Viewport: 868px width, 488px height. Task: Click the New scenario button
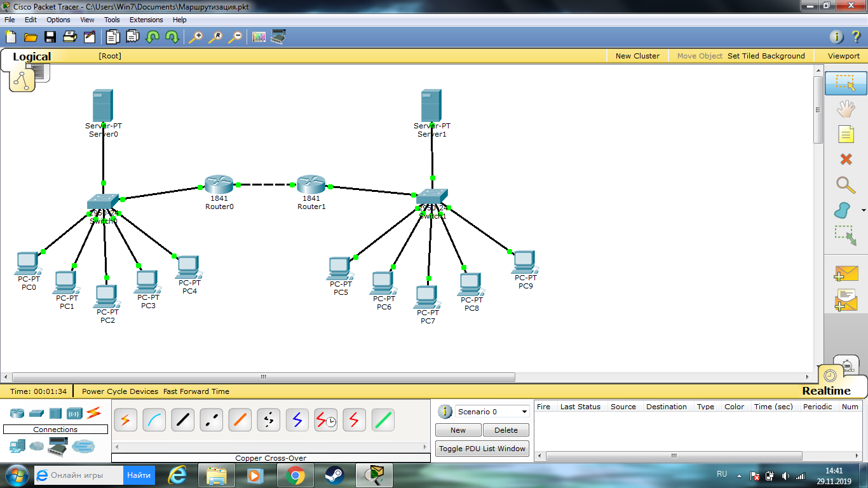[x=458, y=430]
